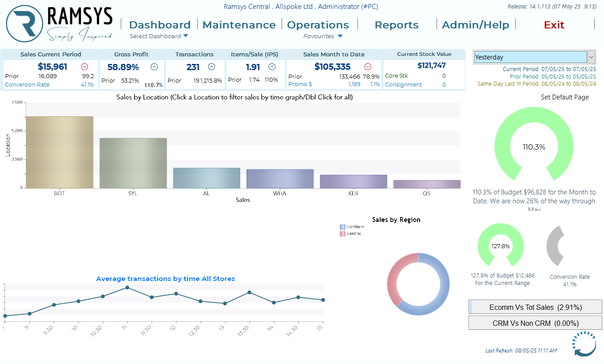Open the Favourites dropdown

[323, 36]
